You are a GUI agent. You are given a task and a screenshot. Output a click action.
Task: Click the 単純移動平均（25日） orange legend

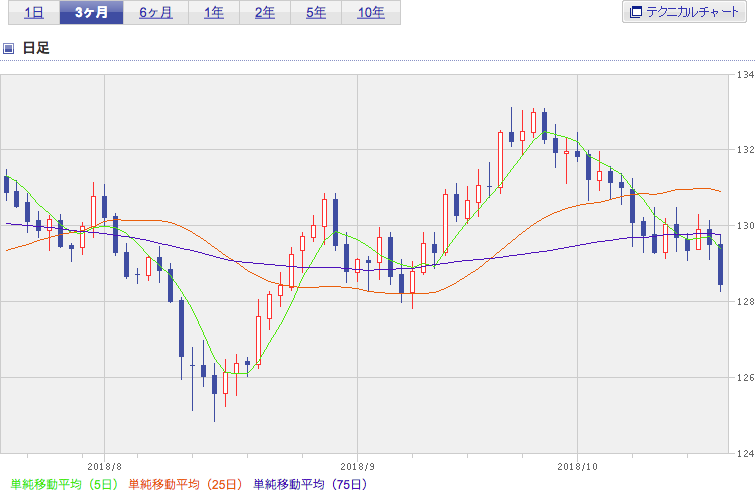point(185,484)
